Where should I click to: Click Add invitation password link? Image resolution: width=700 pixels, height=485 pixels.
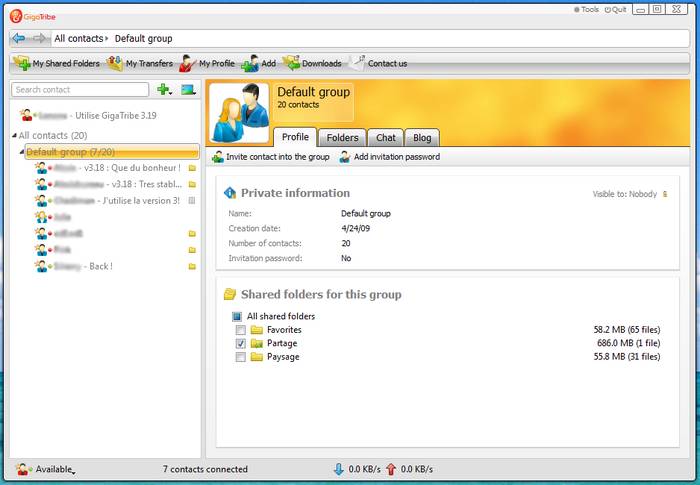tap(397, 157)
